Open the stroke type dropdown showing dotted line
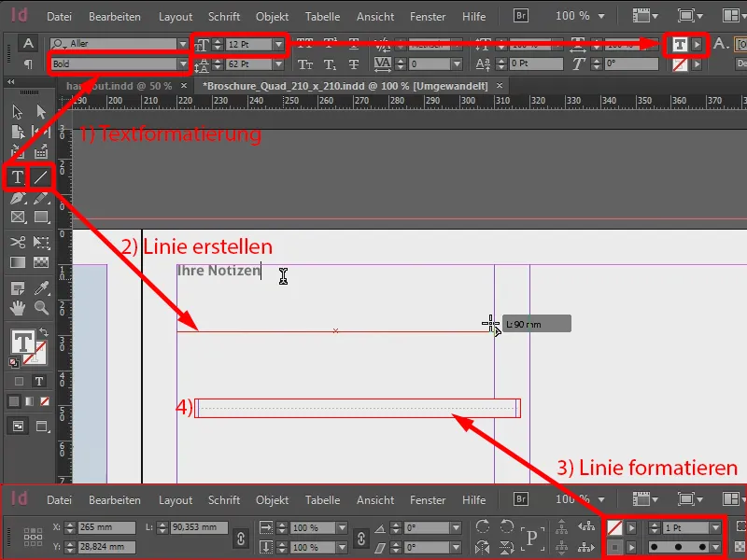Screen dimensions: 747x560 pyautogui.click(x=715, y=548)
